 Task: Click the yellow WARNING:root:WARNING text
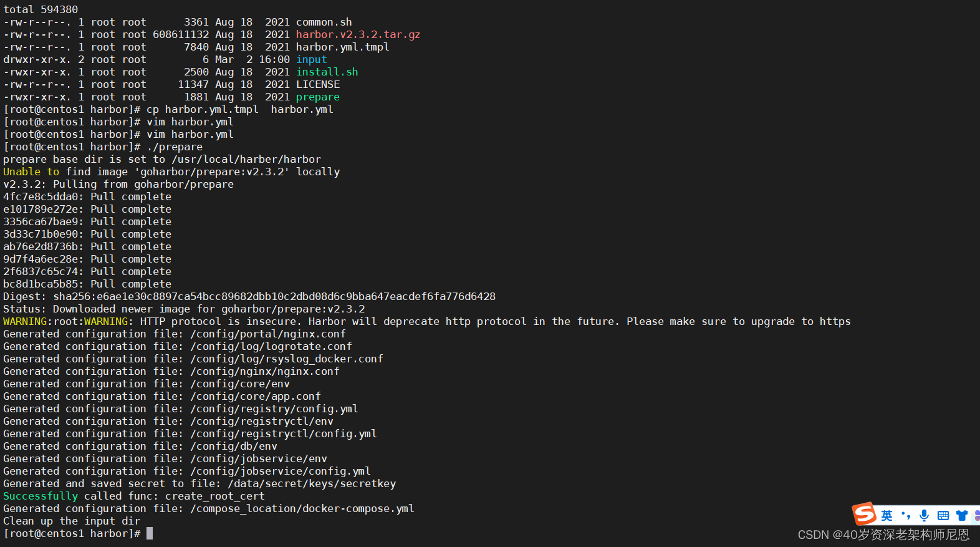(68, 321)
